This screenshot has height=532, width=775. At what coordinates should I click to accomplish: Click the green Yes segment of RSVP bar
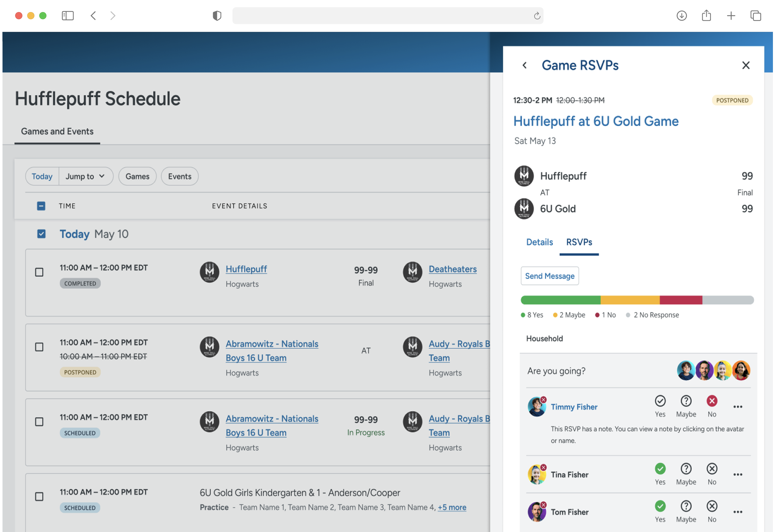pos(560,300)
